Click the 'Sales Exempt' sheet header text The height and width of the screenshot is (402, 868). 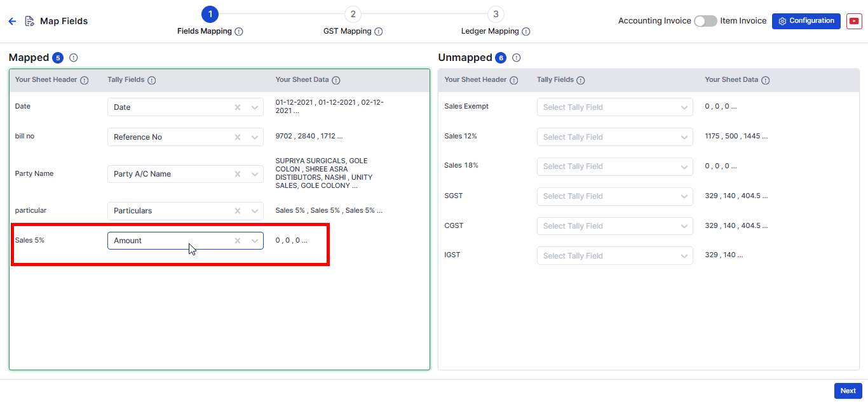[466, 106]
